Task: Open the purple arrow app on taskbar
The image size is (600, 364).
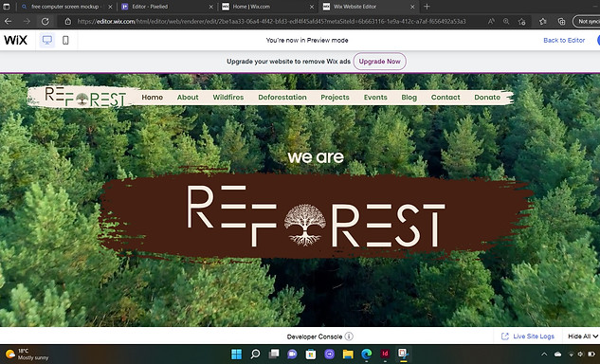Action: coord(330,355)
